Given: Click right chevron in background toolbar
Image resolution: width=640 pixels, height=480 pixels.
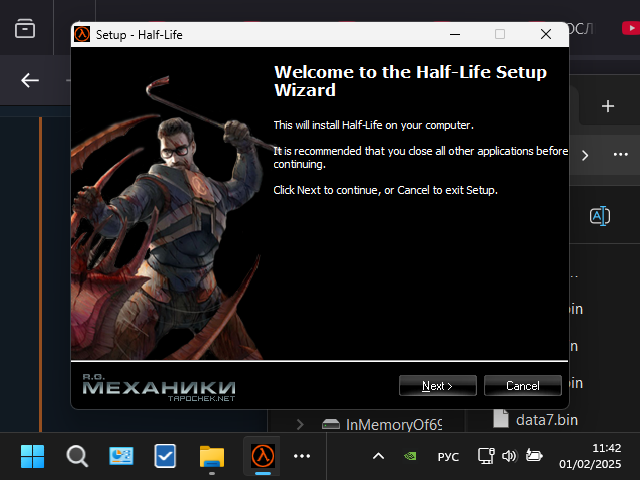Looking at the screenshot, I should coord(585,156).
